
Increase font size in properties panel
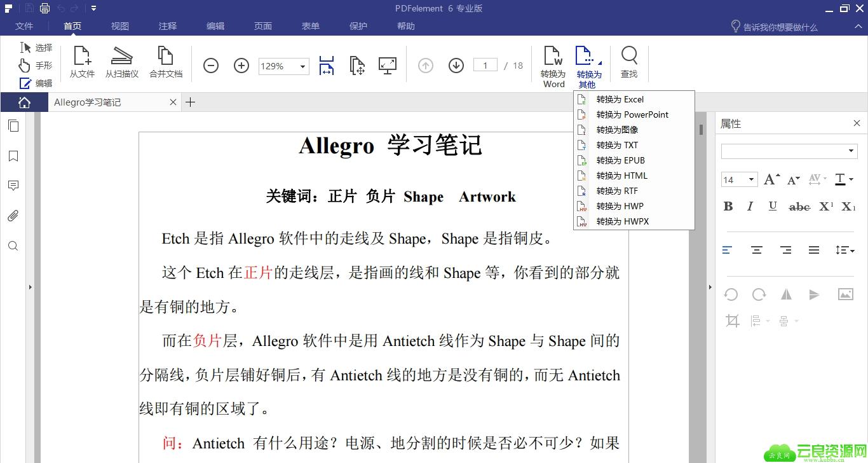(771, 179)
